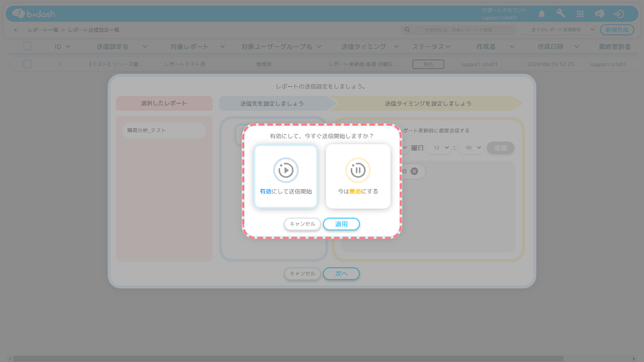Click the 管理者 user group cell
This screenshot has height=362, width=644.
point(264,64)
